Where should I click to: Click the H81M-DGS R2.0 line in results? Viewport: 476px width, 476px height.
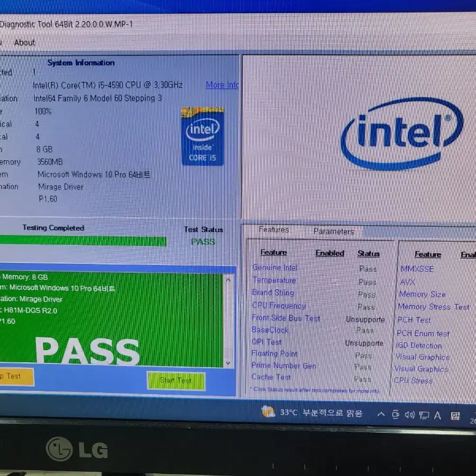pos(29,310)
